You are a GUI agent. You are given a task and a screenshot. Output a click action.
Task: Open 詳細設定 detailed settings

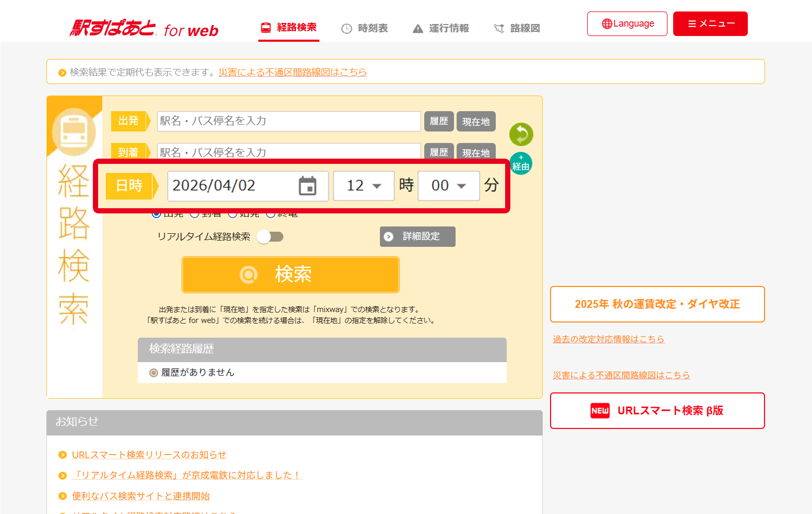(x=417, y=236)
